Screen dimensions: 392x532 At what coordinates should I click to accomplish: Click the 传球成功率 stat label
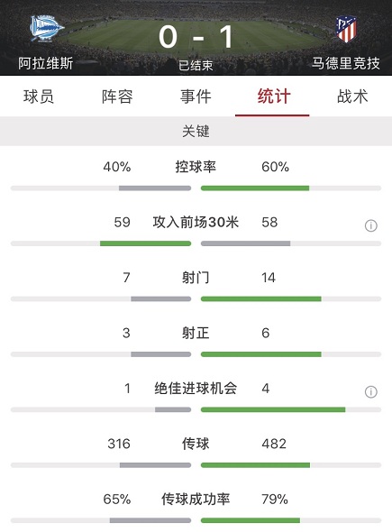tap(196, 500)
